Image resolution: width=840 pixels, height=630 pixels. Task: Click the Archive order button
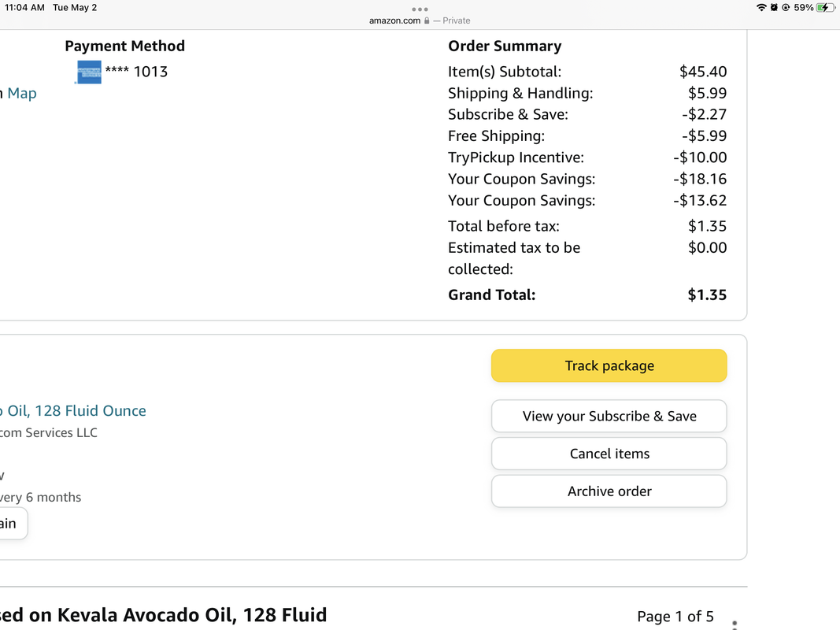(x=609, y=491)
